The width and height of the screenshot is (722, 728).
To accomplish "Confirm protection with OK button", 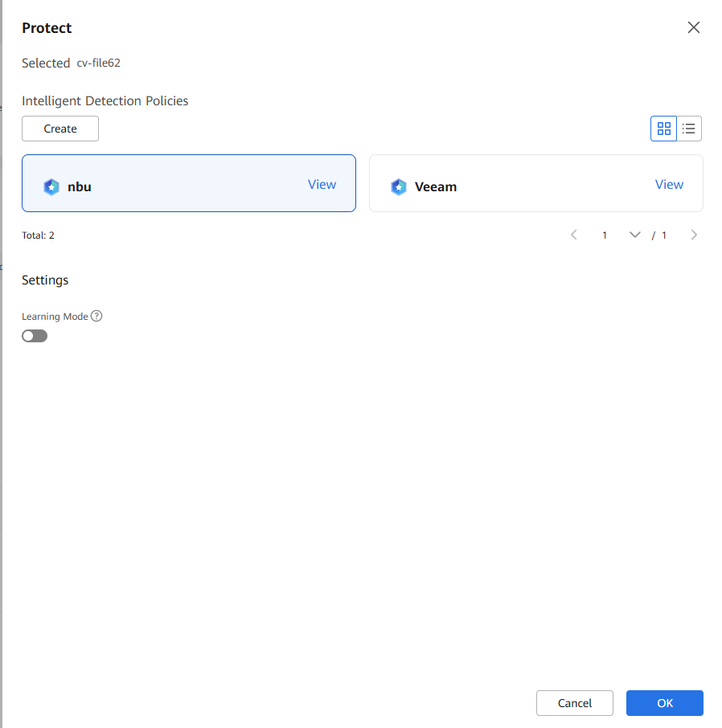I will pyautogui.click(x=664, y=703).
